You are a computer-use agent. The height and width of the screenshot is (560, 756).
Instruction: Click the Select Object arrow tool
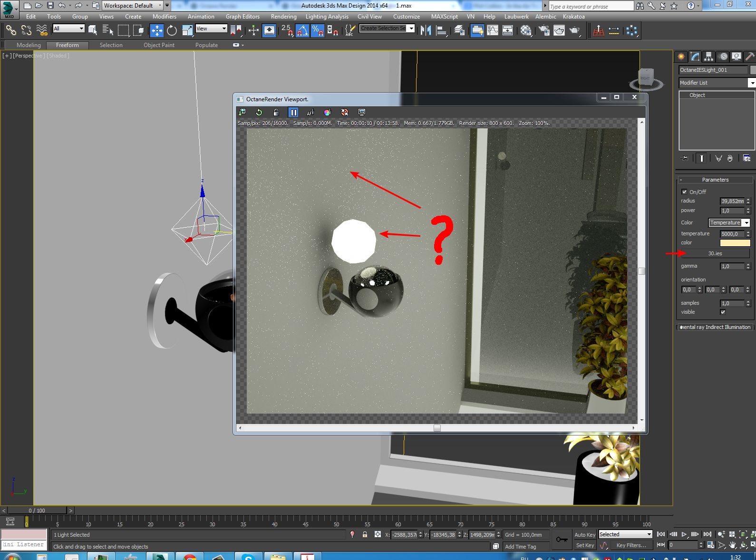point(93,31)
